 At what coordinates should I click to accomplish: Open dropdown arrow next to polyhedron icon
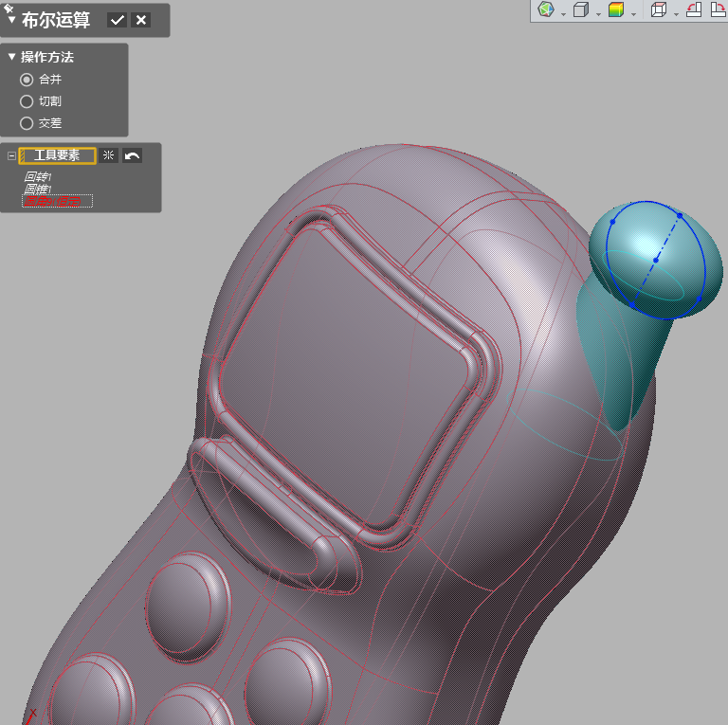[x=563, y=13]
